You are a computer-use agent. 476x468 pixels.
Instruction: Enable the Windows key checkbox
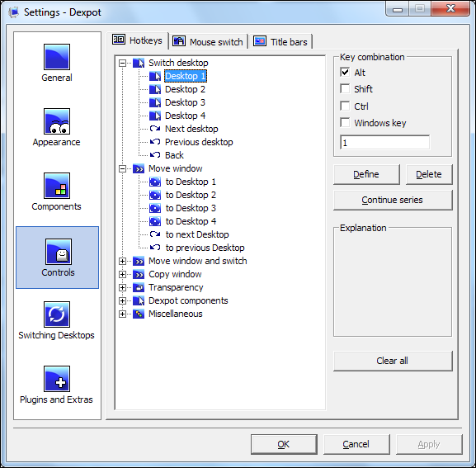click(345, 123)
